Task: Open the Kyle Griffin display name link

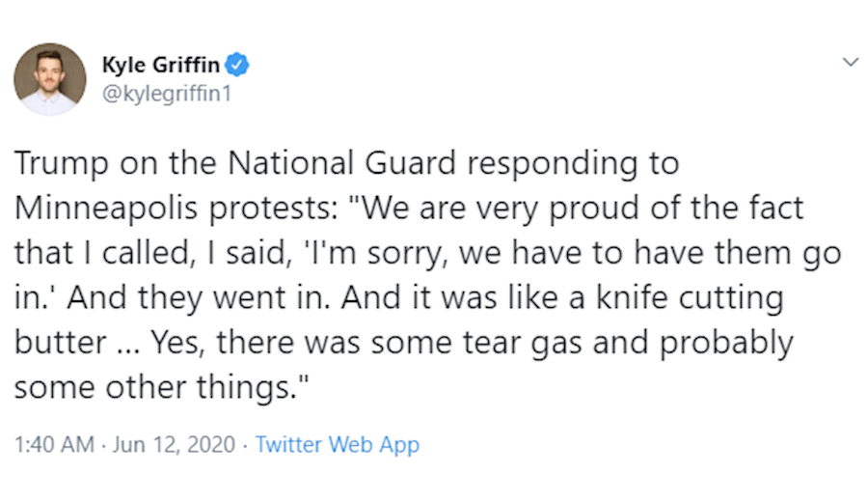Action: [x=160, y=66]
